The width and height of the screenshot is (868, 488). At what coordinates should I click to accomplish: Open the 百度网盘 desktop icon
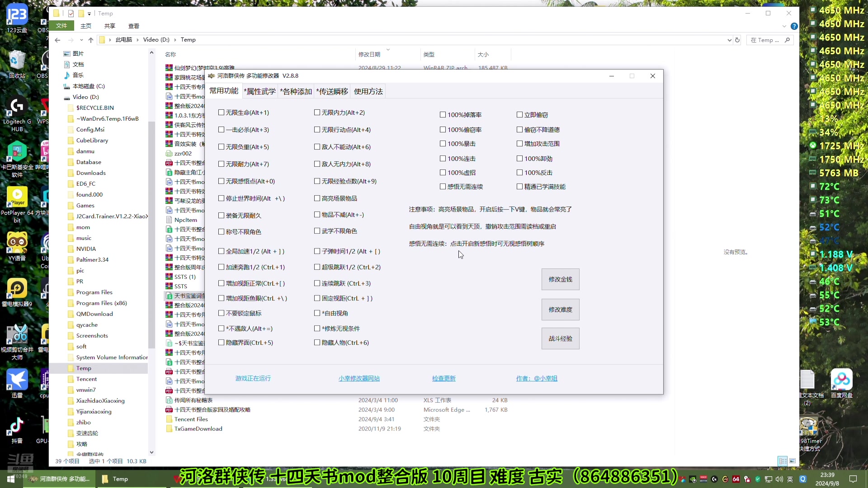(841, 384)
